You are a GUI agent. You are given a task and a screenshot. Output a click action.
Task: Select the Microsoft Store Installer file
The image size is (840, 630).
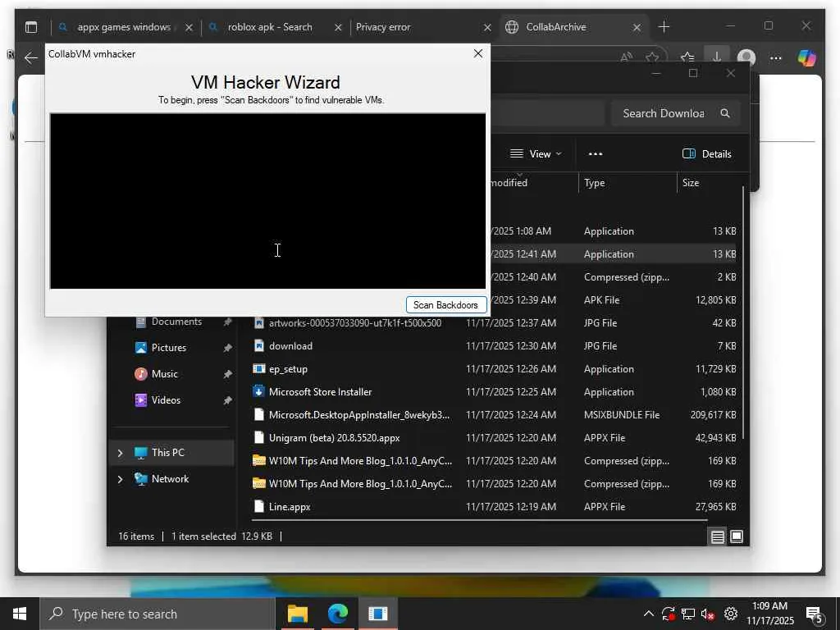click(493, 391)
